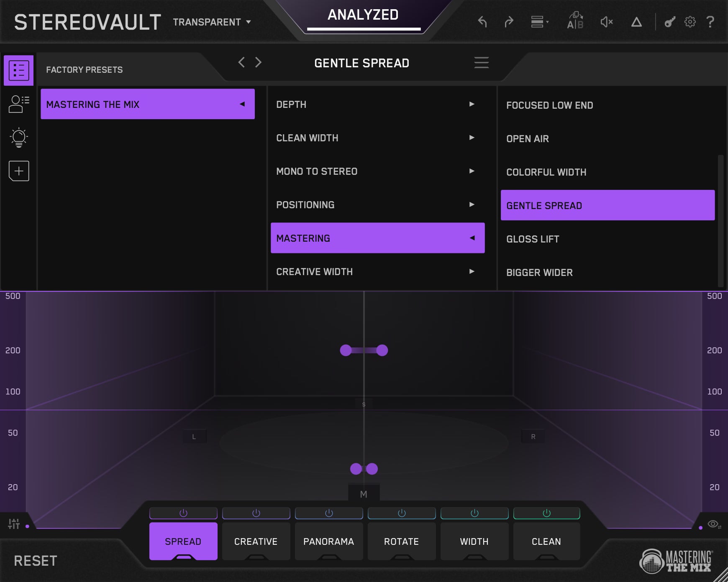The height and width of the screenshot is (582, 728).
Task: Click the GENTLE SPREAD preset name header
Action: [362, 63]
